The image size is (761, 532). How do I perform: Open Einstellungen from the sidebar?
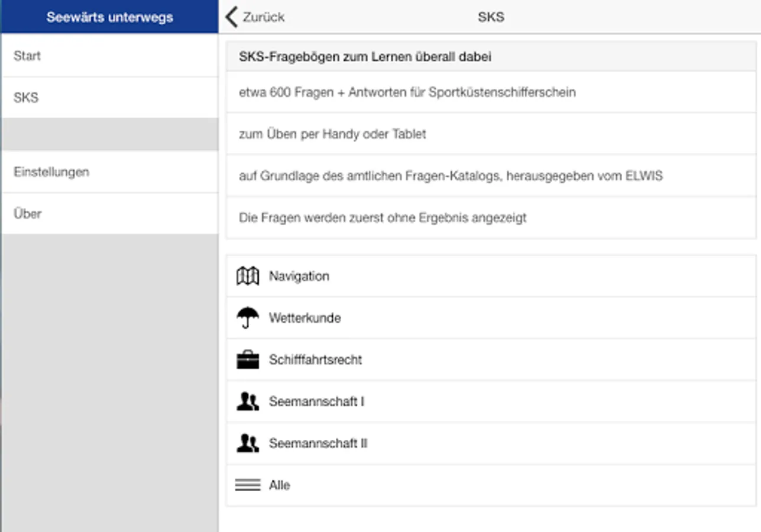click(x=51, y=172)
